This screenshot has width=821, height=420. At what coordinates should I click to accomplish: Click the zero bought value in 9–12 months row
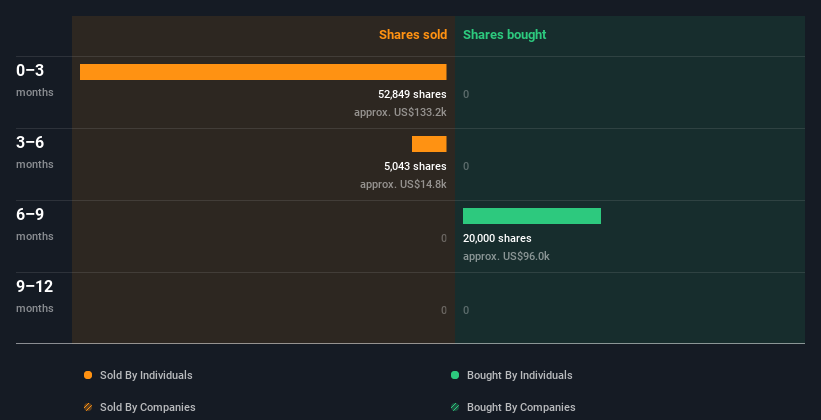click(466, 310)
